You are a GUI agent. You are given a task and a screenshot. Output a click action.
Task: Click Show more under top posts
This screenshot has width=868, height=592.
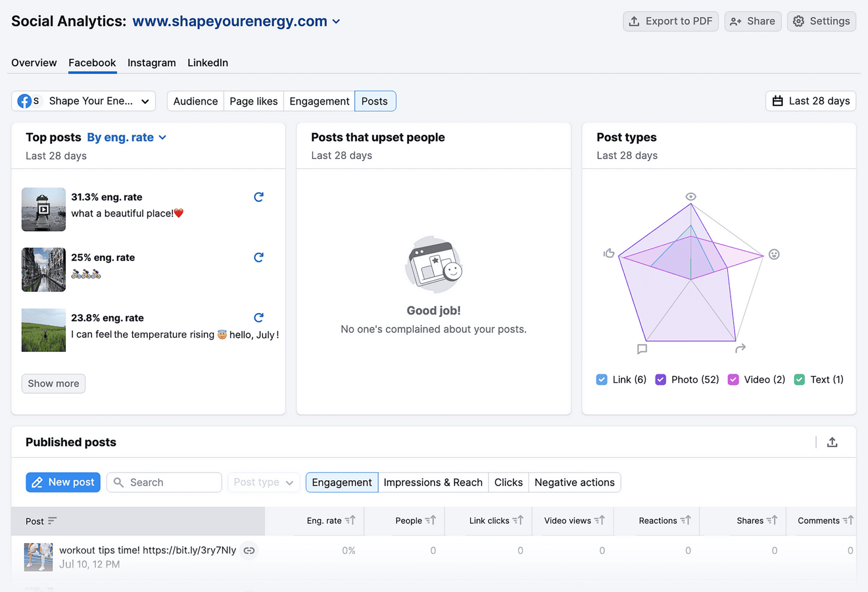click(53, 383)
